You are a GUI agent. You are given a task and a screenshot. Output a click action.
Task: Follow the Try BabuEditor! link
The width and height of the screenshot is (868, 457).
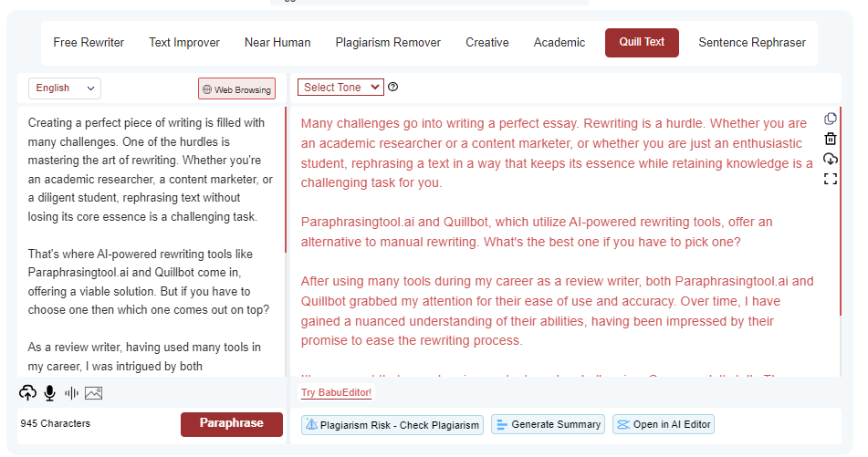pos(336,392)
